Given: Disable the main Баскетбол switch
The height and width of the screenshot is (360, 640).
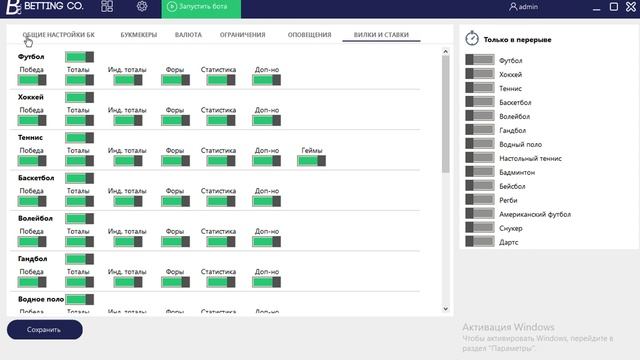Looking at the screenshot, I should click(x=80, y=178).
